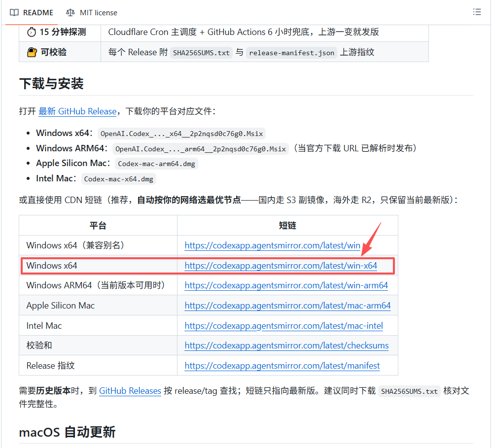Click the 可校验 cell text

tap(54, 52)
